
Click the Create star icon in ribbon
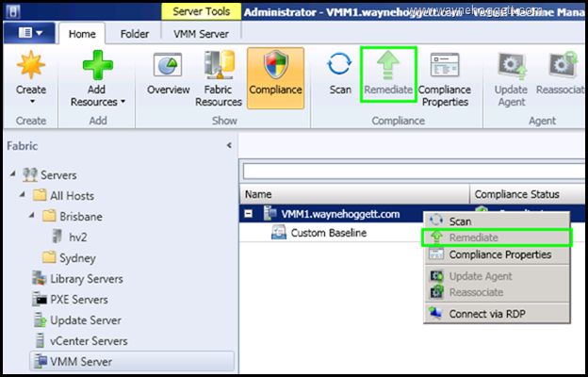click(x=31, y=66)
